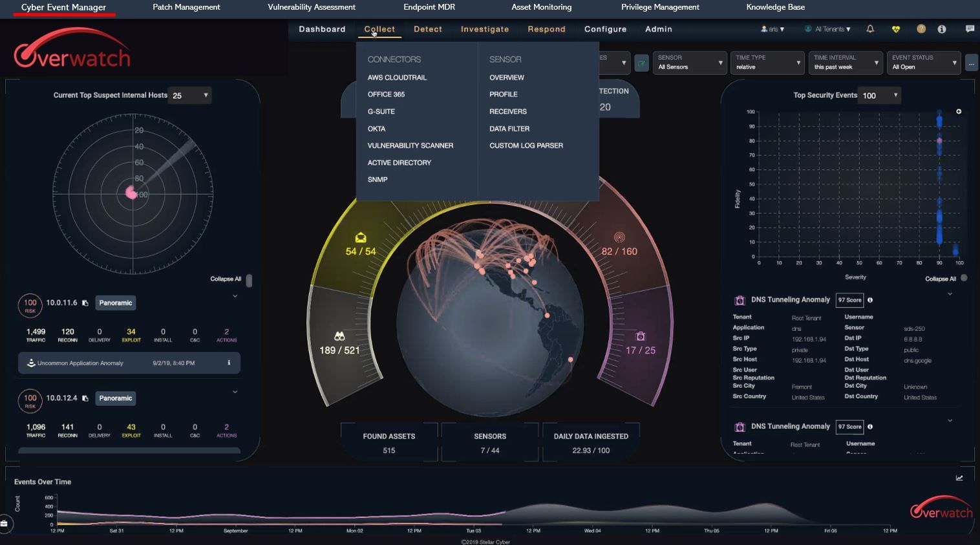Click the Events Over Time chart icon
This screenshot has height=545, width=980.
click(959, 478)
